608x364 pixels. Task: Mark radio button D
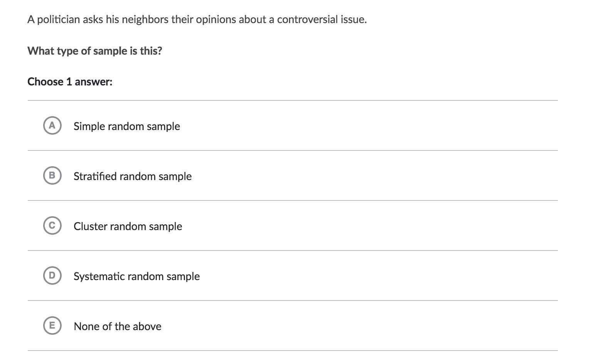pyautogui.click(x=52, y=276)
